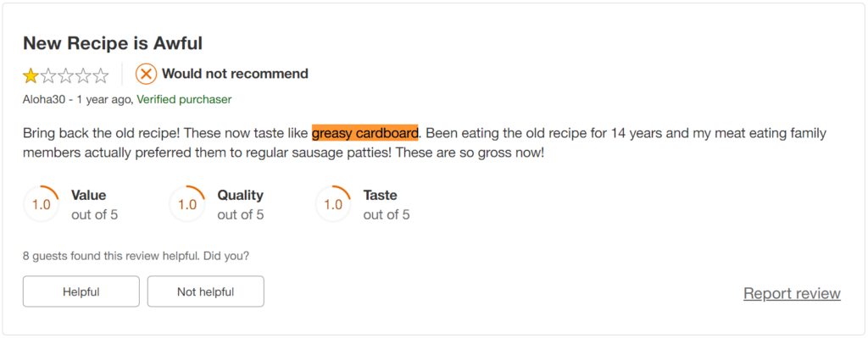The image size is (868, 338).
Task: Mark review as Not helpful
Action: point(205,291)
